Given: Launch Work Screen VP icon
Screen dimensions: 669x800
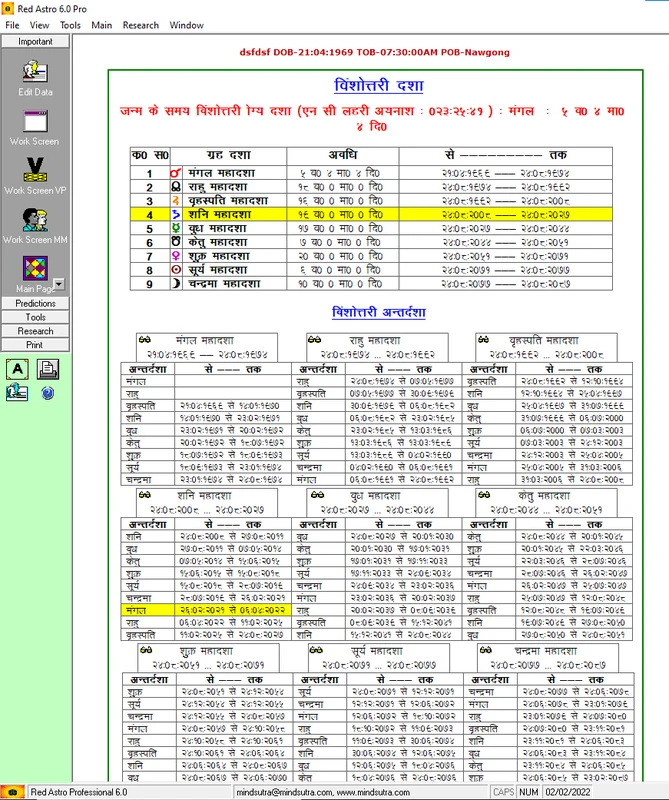Looking at the screenshot, I should click(35, 170).
